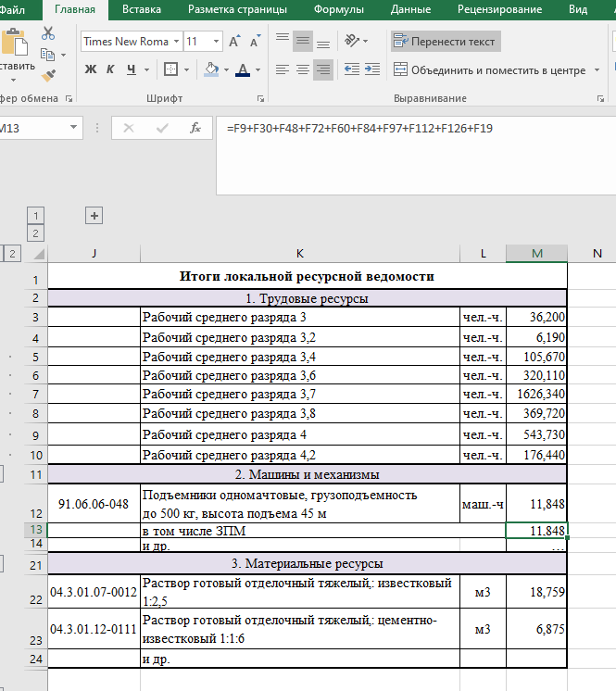Image resolution: width=616 pixels, height=691 pixels.
Task: Click the Copy icon
Action: (x=47, y=55)
